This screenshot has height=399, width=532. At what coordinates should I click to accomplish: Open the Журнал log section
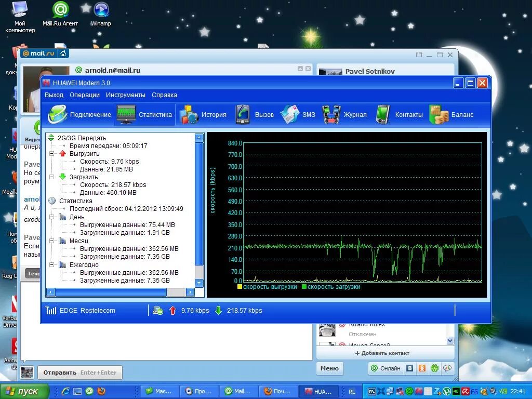click(x=344, y=115)
